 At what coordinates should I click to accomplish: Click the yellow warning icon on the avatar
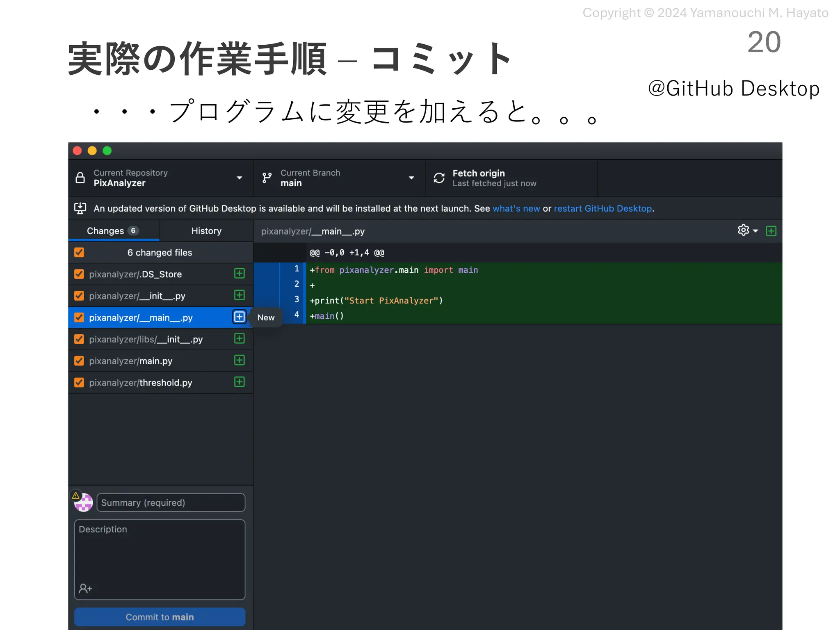76,496
